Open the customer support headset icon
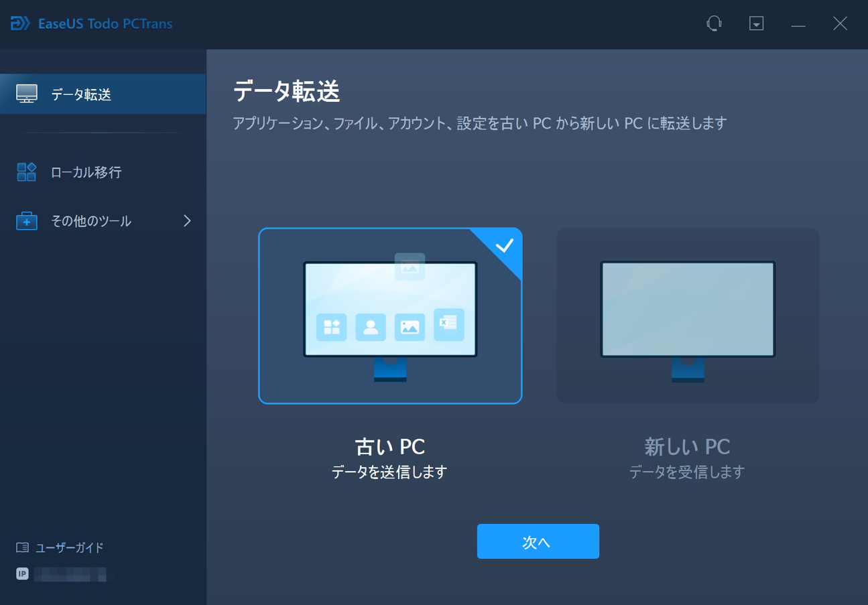The height and width of the screenshot is (605, 868). (x=714, y=23)
